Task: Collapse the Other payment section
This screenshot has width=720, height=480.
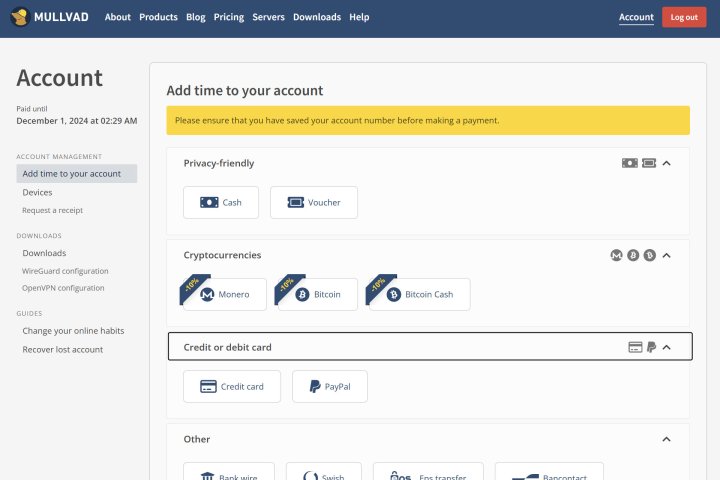Action: [x=667, y=439]
